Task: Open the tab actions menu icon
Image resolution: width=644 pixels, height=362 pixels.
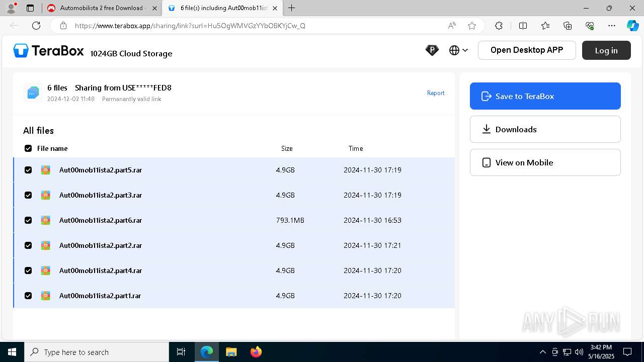Action: tap(30, 8)
